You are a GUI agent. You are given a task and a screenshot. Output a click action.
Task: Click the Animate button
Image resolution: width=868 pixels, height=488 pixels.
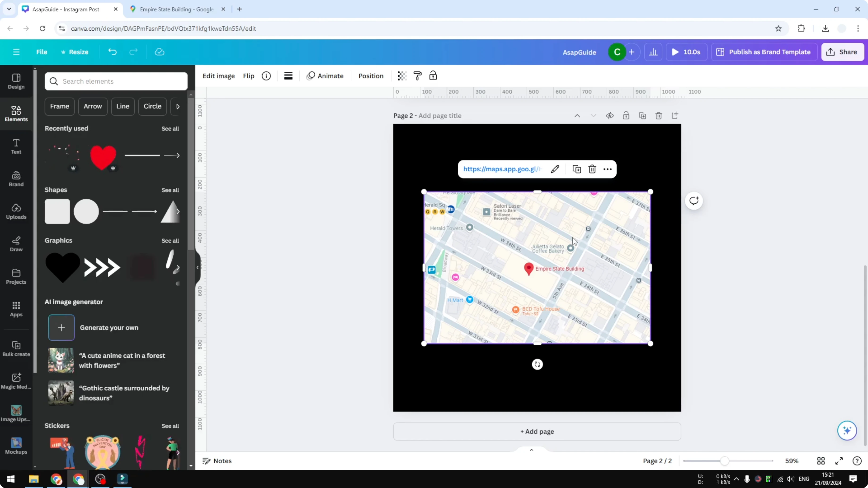coord(325,76)
